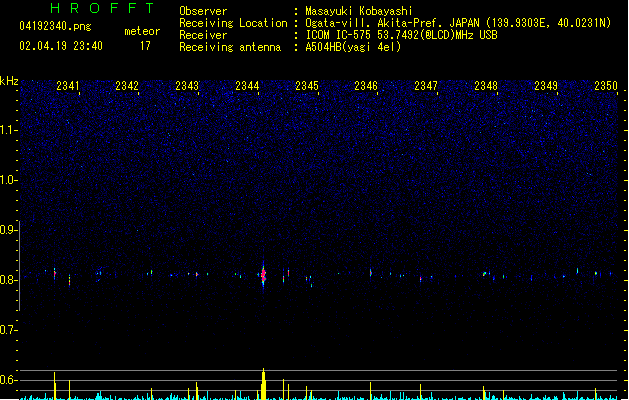Select observer name Masayuki Kobayashi

(359, 11)
